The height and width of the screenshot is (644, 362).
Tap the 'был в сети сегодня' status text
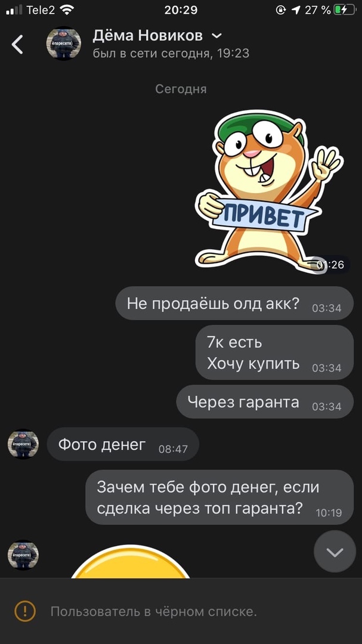click(x=171, y=54)
